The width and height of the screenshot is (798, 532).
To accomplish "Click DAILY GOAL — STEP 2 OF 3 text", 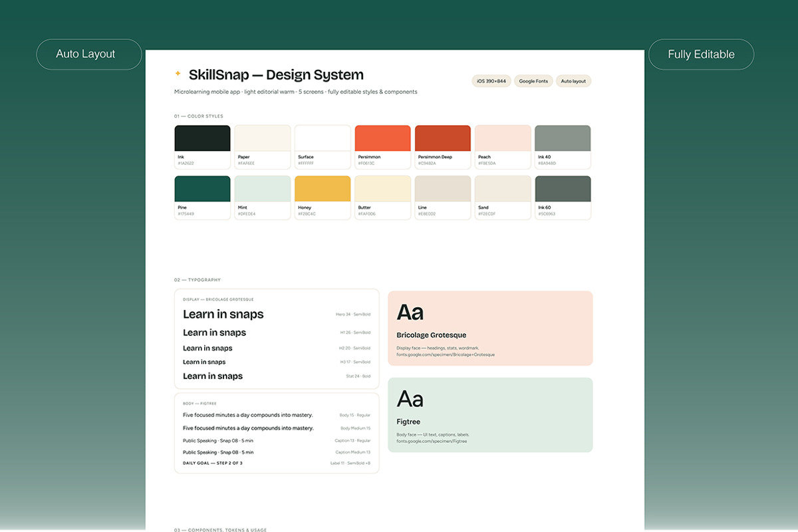I will click(213, 463).
